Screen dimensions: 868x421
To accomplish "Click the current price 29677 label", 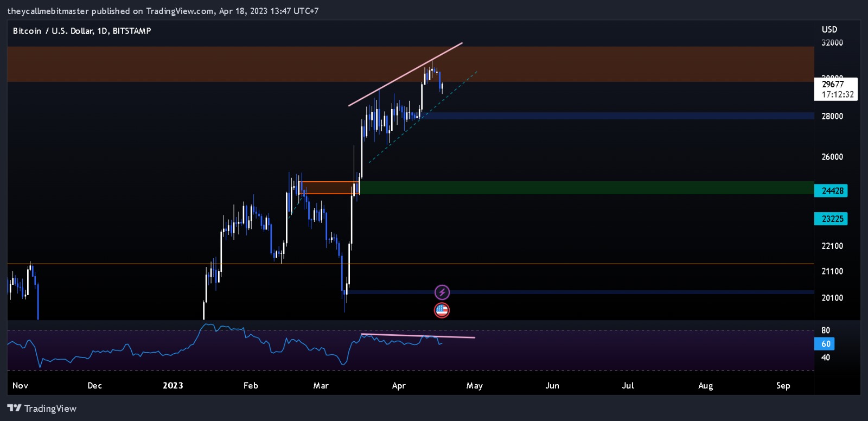I will [833, 84].
